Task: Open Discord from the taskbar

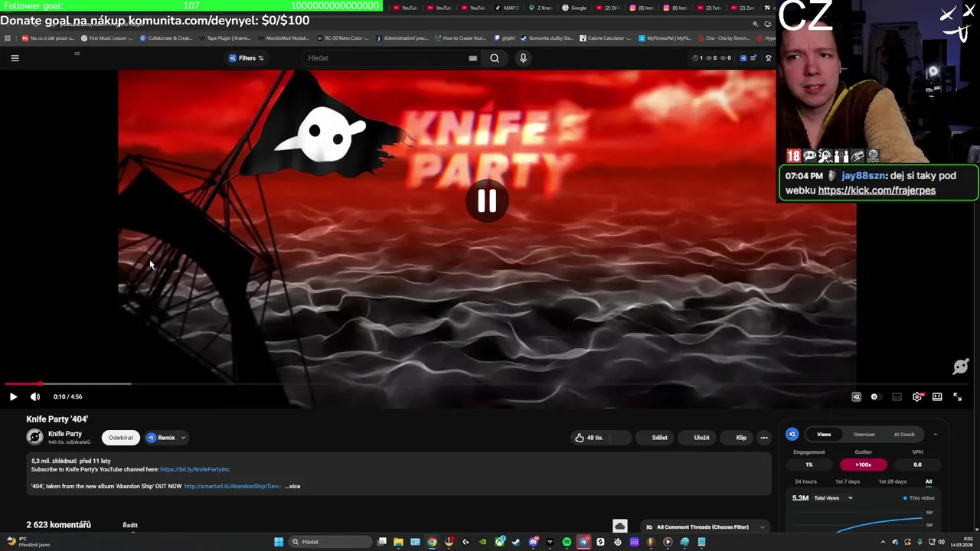Action: tap(533, 542)
